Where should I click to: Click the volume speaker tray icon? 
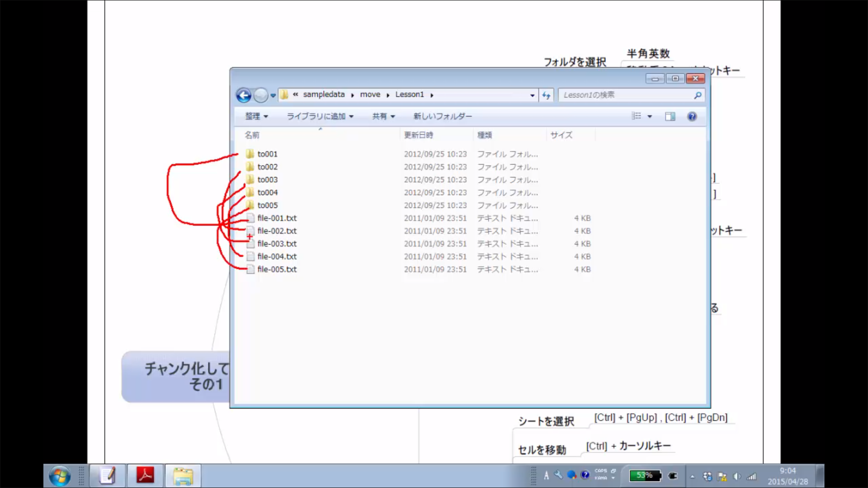[736, 476]
